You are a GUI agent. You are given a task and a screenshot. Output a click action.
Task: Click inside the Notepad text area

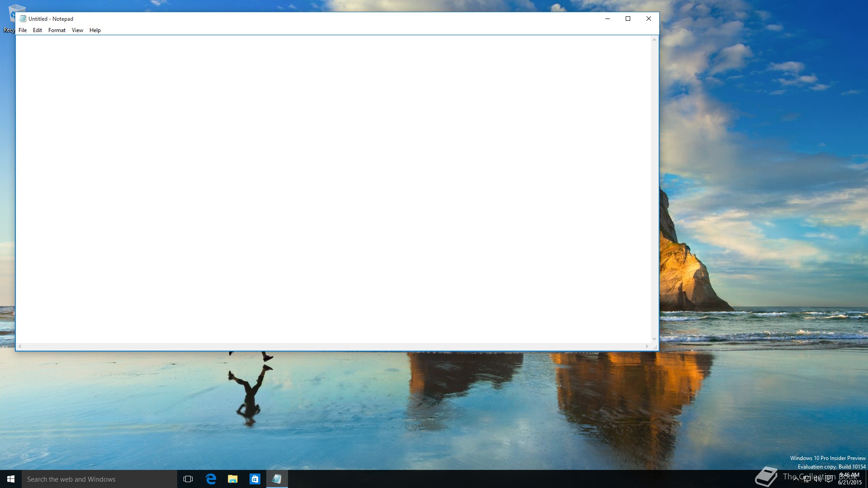point(333,189)
